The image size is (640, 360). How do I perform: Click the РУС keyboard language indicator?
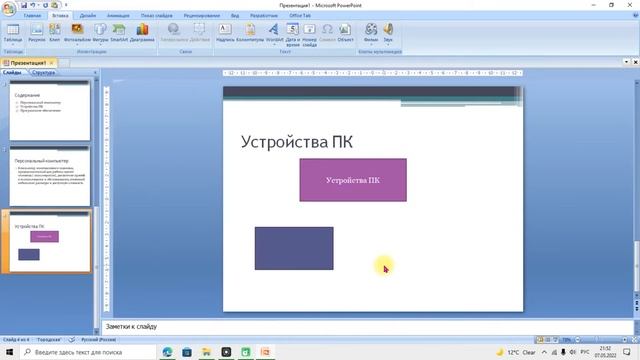coord(584,352)
